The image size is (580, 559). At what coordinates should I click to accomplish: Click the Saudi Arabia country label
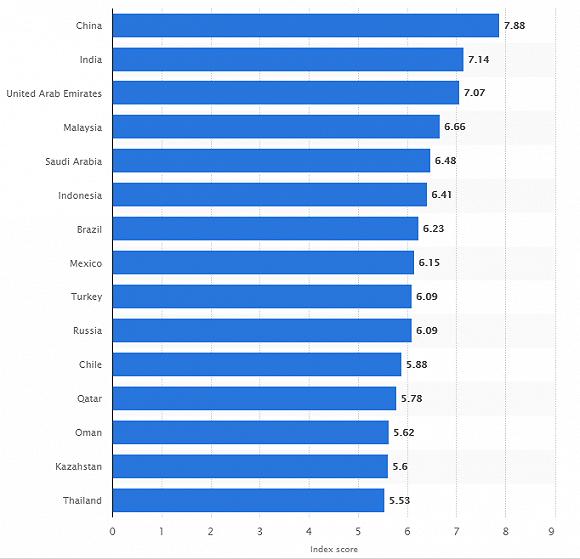(x=74, y=162)
